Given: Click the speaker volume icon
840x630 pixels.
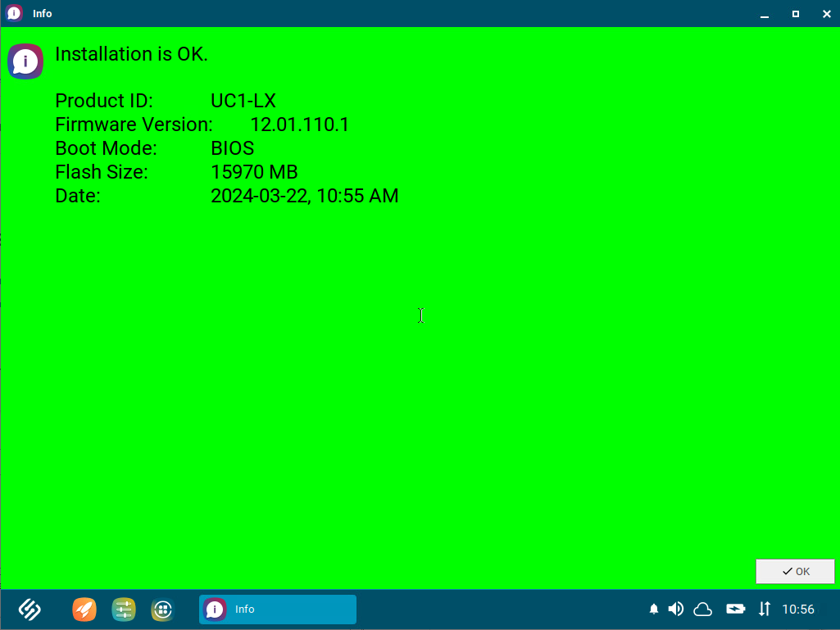Looking at the screenshot, I should 675,609.
